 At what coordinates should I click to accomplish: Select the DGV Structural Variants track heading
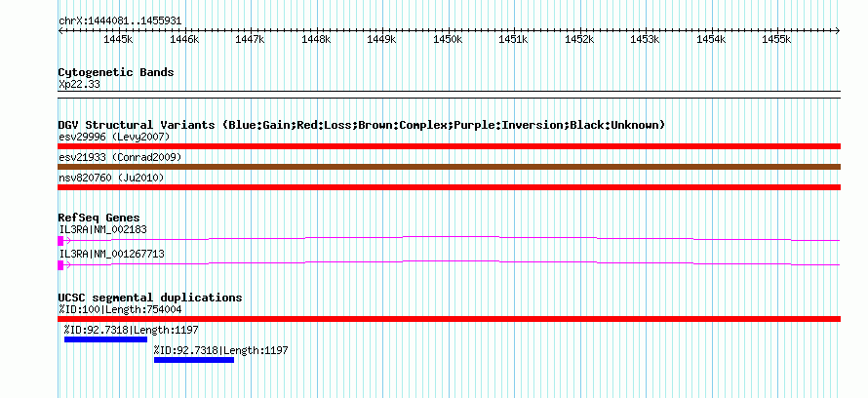(362, 125)
